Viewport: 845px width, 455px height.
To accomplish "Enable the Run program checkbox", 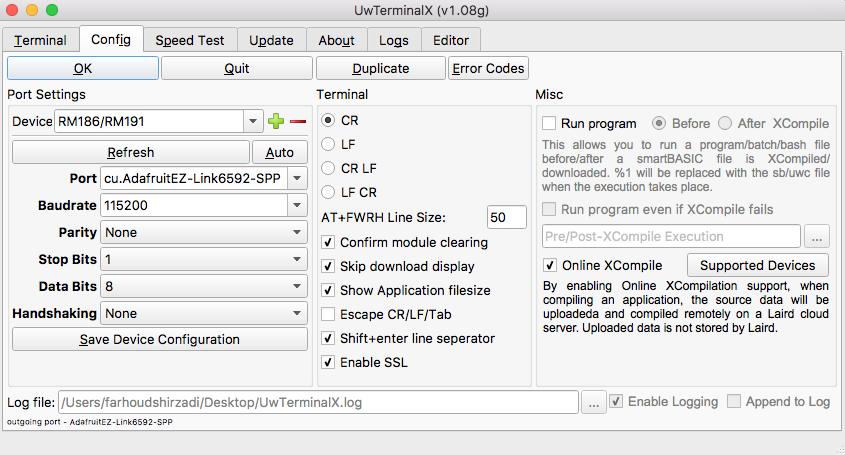I will click(x=549, y=124).
